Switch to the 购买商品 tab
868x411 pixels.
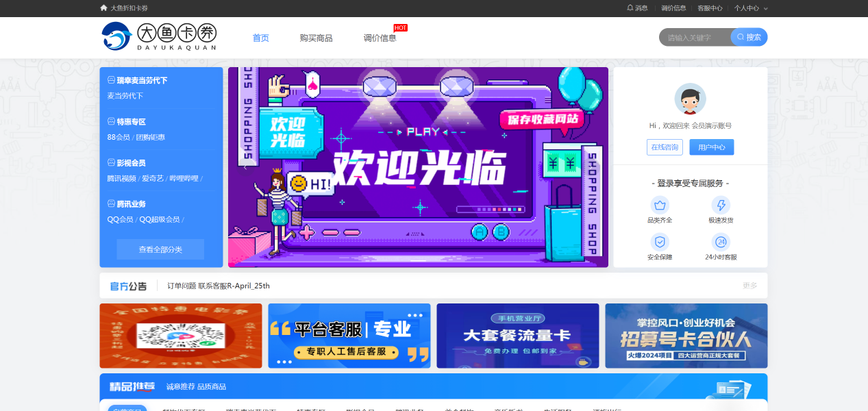pyautogui.click(x=315, y=38)
